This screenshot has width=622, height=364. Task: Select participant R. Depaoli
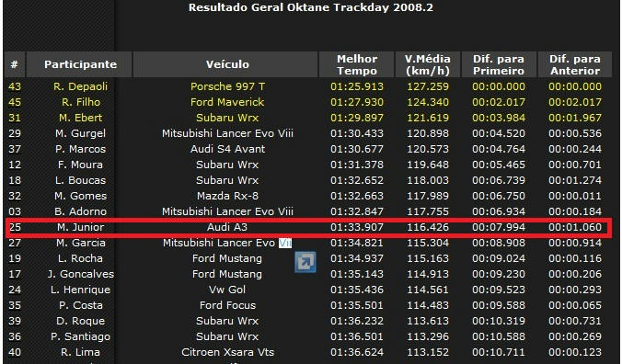[81, 86]
